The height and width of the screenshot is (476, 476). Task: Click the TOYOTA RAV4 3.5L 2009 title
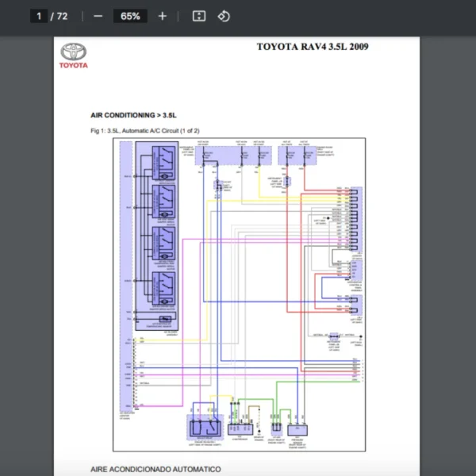tap(312, 47)
